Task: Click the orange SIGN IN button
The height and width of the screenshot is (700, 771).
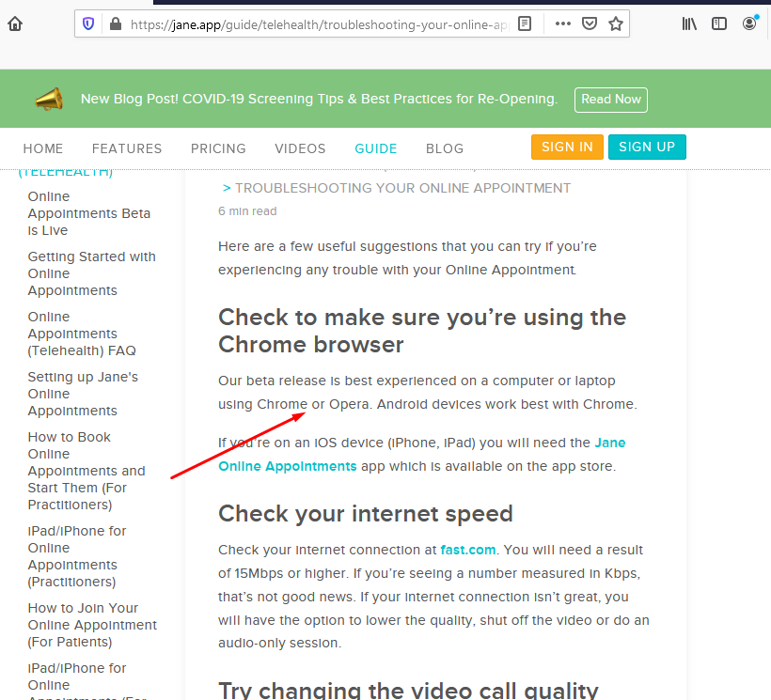Action: pos(567,147)
